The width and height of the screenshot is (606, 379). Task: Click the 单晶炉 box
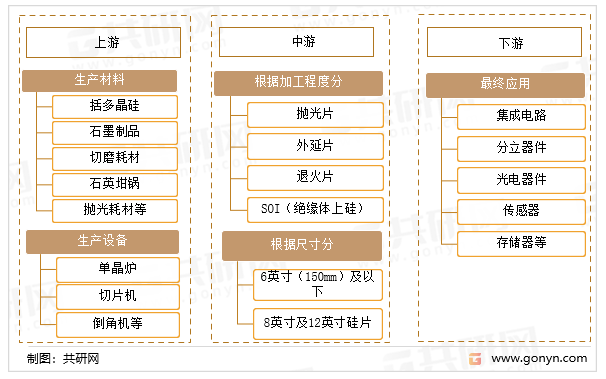pos(118,270)
